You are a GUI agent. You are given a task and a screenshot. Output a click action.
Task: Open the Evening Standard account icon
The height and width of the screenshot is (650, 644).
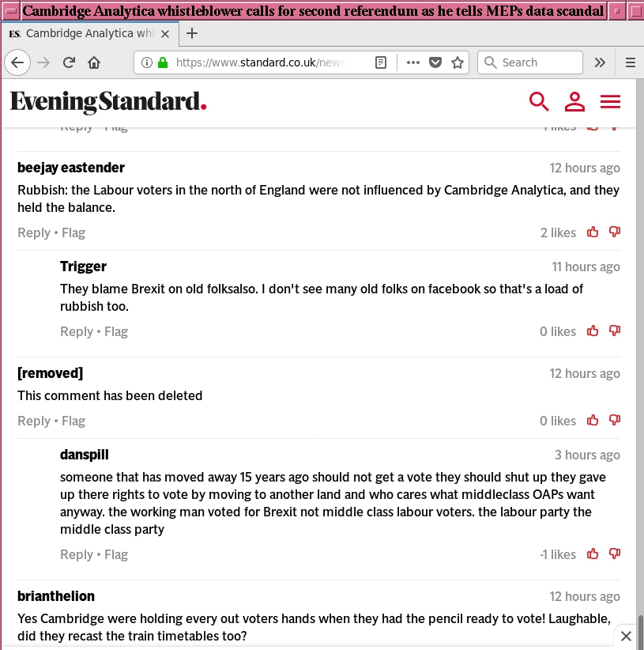[574, 101]
